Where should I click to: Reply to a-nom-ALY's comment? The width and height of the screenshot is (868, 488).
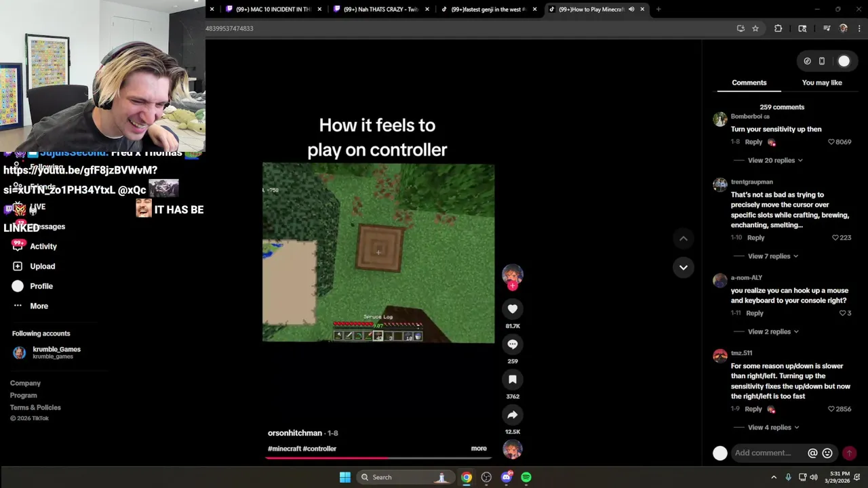click(x=755, y=313)
